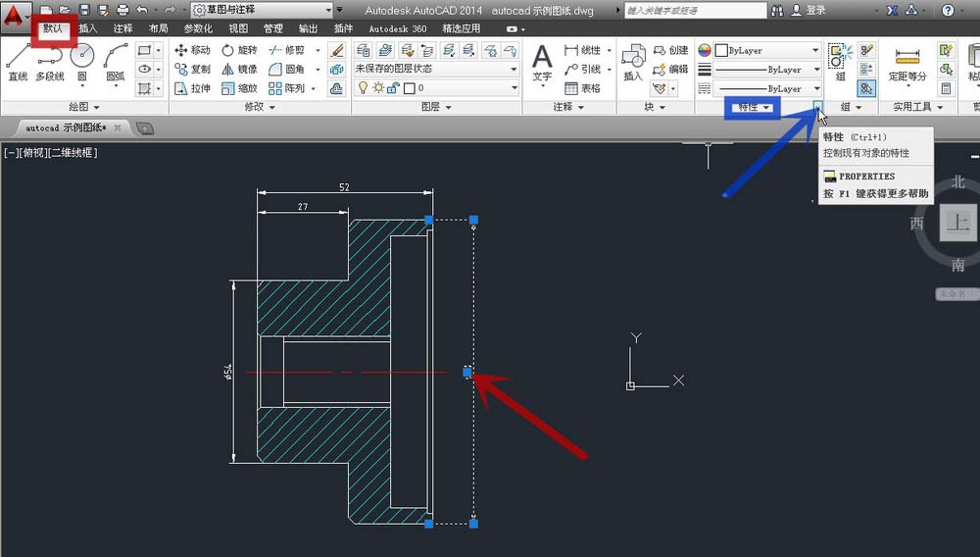Open the Autodesk 360 ribbon tab
The height and width of the screenshot is (557, 980).
398,28
